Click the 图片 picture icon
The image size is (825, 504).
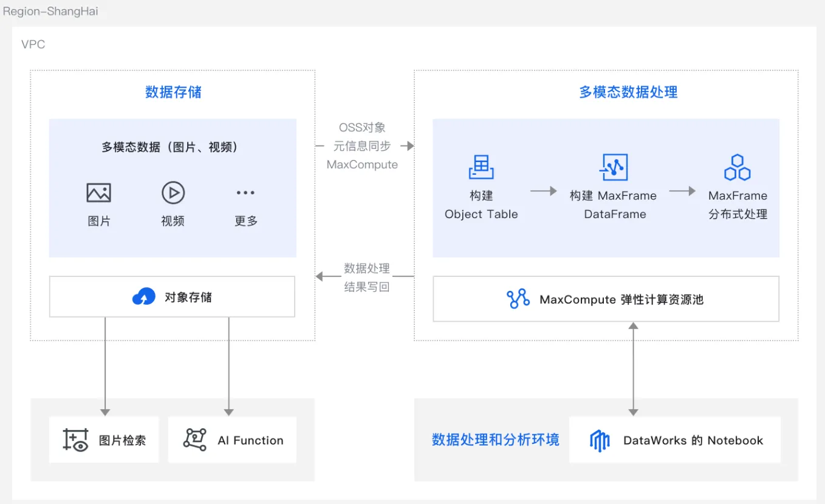(x=98, y=193)
